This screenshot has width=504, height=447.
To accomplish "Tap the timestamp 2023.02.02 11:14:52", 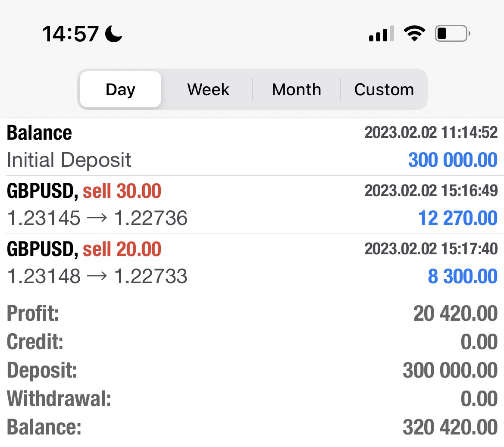I will pos(431,132).
